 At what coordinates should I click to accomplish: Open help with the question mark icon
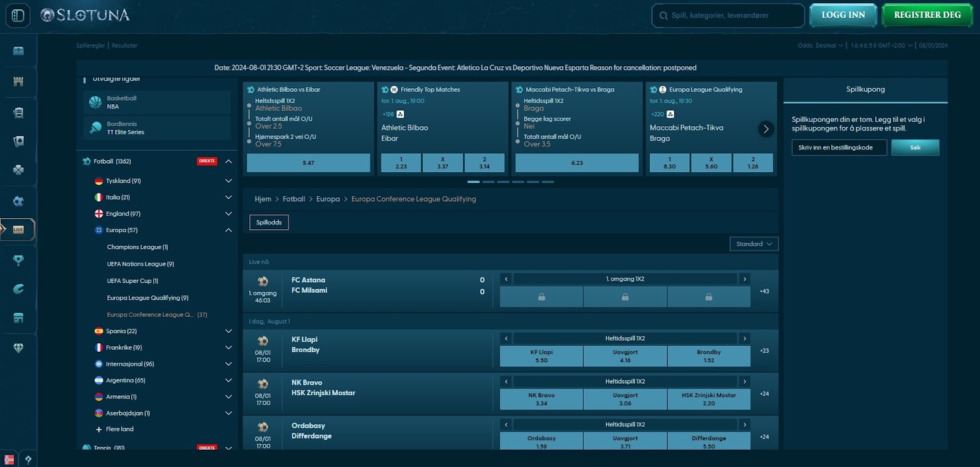[x=28, y=459]
